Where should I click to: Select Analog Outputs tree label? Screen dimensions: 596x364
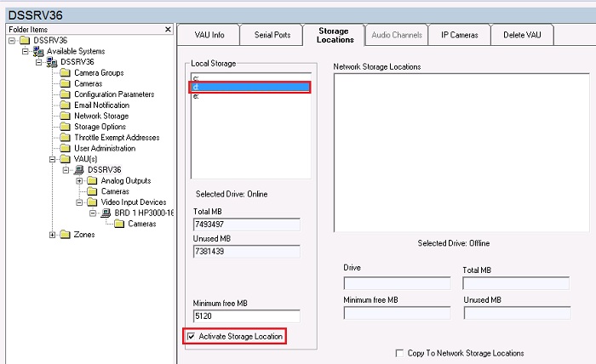pos(126,180)
